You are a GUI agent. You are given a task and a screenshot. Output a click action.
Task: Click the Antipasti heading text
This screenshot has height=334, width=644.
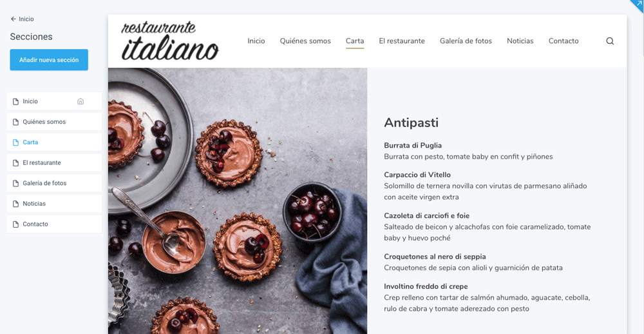pos(411,122)
